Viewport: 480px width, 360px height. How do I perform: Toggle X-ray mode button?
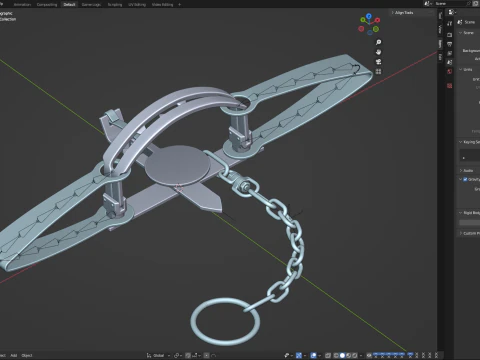pyautogui.click(x=328, y=355)
